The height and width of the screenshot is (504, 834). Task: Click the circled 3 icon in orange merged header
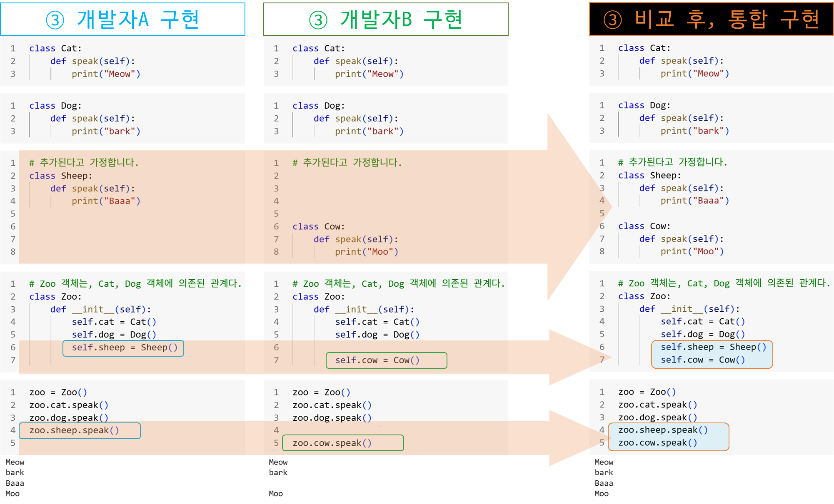point(612,20)
